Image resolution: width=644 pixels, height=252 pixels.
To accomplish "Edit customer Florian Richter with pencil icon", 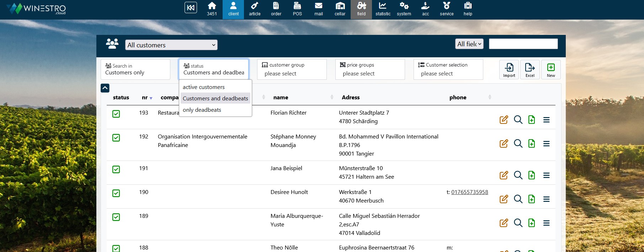I will pyautogui.click(x=504, y=120).
